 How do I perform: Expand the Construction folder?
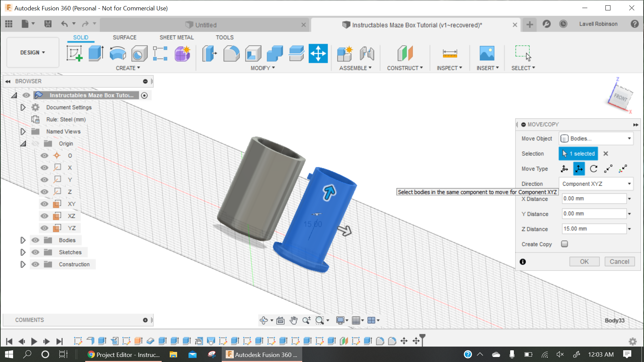(x=23, y=264)
